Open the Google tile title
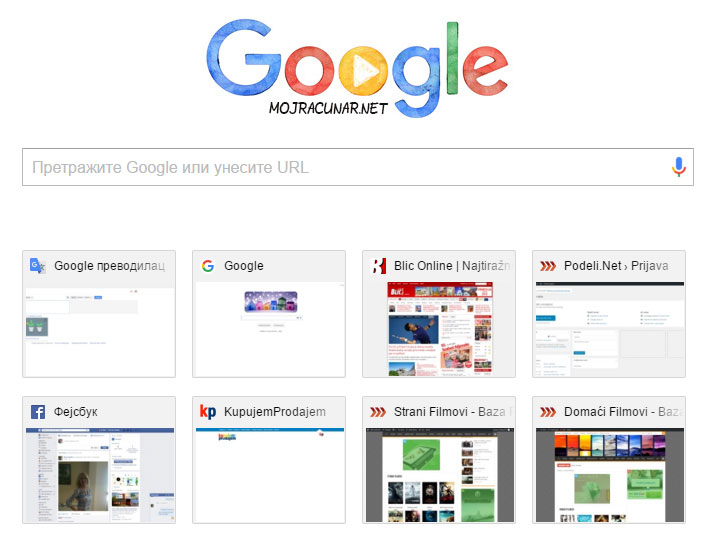The width and height of the screenshot is (712, 544). (244, 266)
